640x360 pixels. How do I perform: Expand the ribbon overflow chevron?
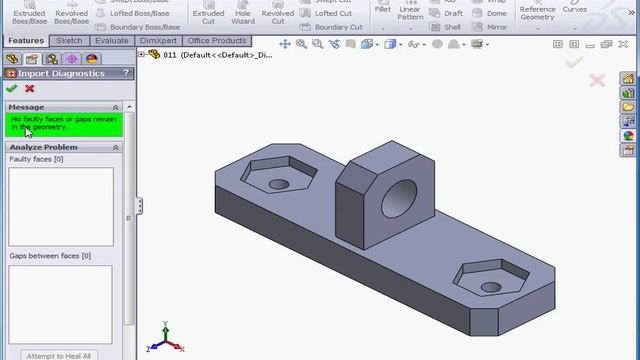coord(631,13)
